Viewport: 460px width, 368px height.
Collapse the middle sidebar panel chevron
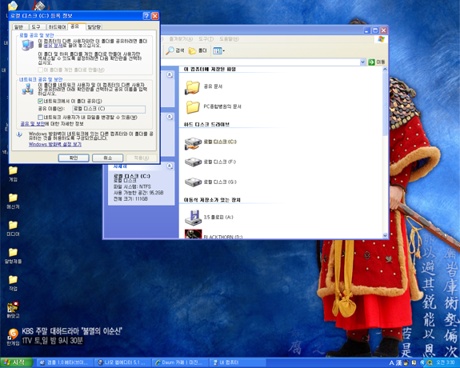coord(170,117)
